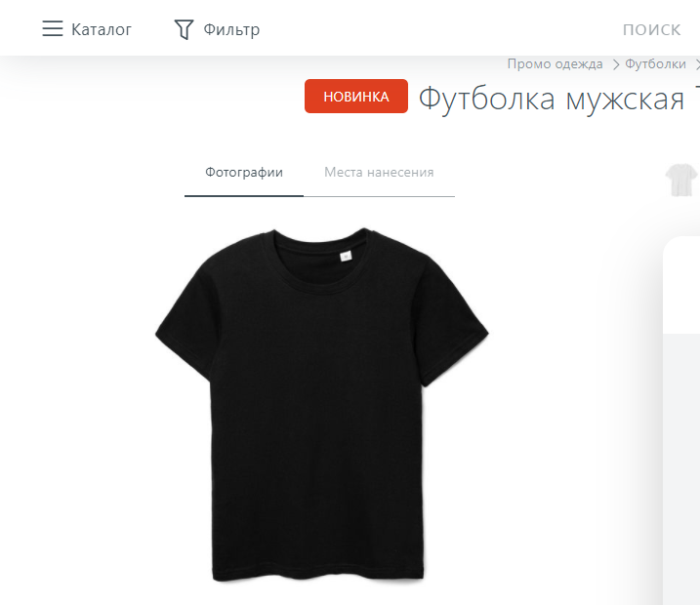Click the white size tag on collar

tap(346, 256)
